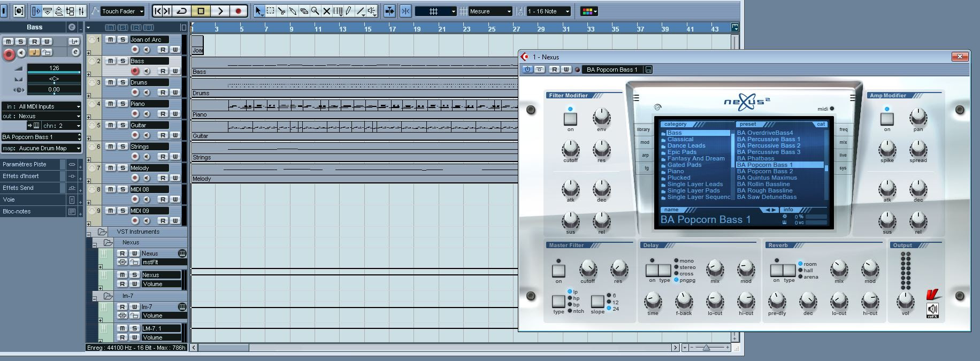Select the stereo delay mode
980x361 pixels.
pos(685,267)
